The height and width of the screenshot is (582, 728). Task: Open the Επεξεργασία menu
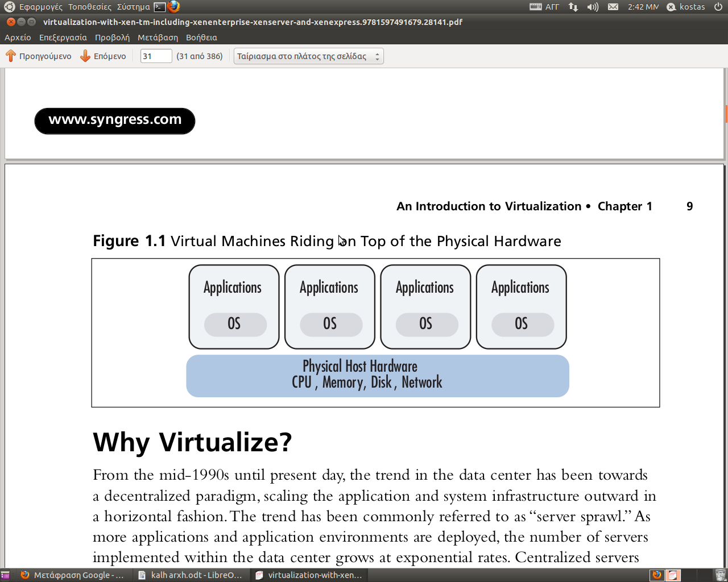[x=63, y=38]
